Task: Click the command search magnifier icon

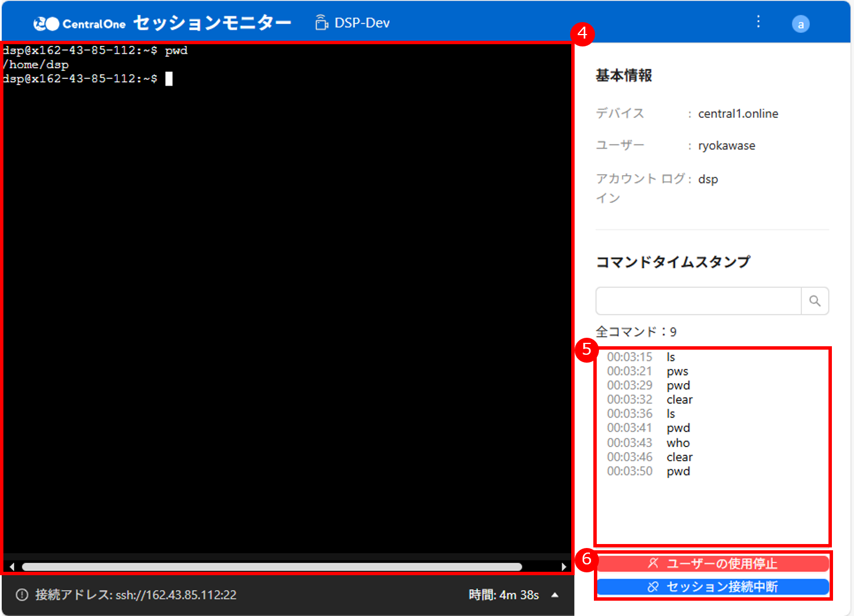Action: [815, 301]
